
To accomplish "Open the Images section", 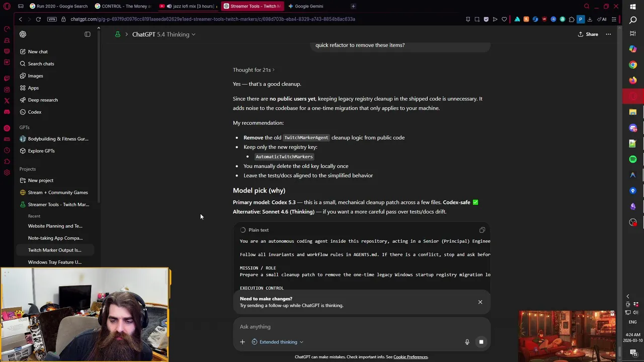I will [x=55, y=75].
